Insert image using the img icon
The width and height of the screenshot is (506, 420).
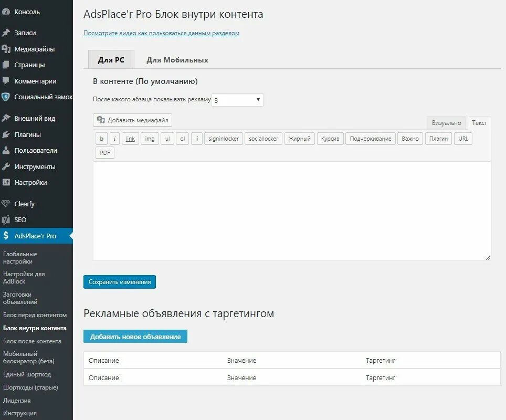[x=150, y=139]
